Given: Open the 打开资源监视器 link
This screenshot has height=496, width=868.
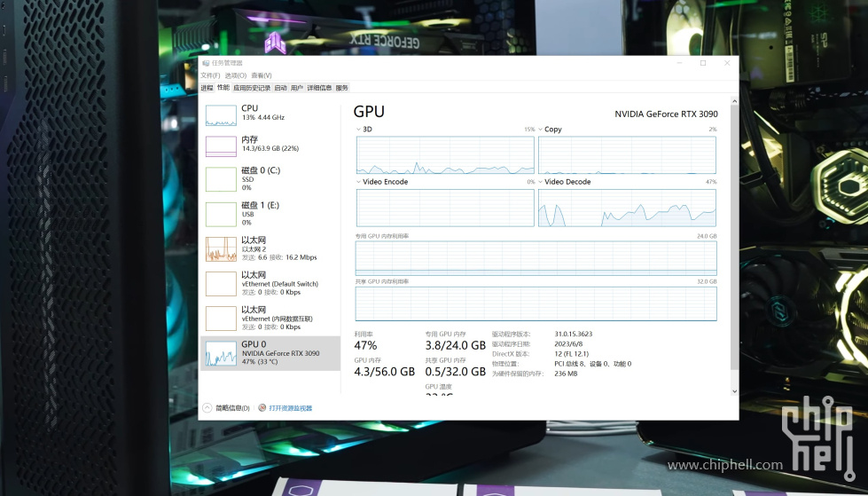Looking at the screenshot, I should point(291,408).
